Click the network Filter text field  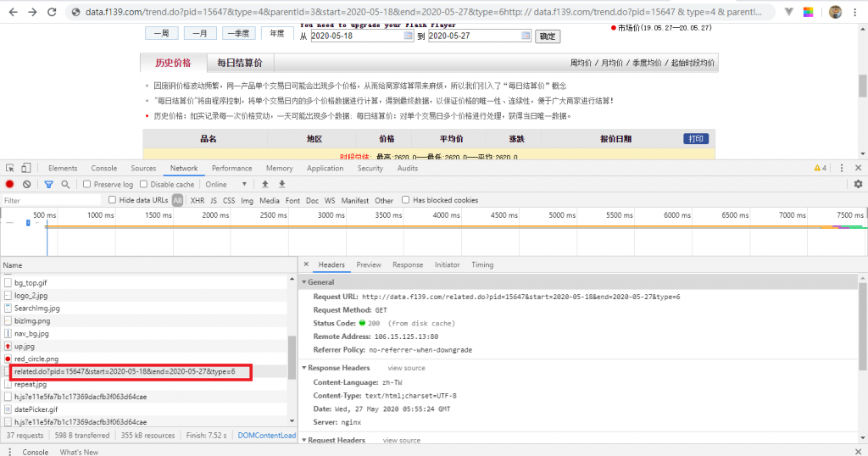51,200
